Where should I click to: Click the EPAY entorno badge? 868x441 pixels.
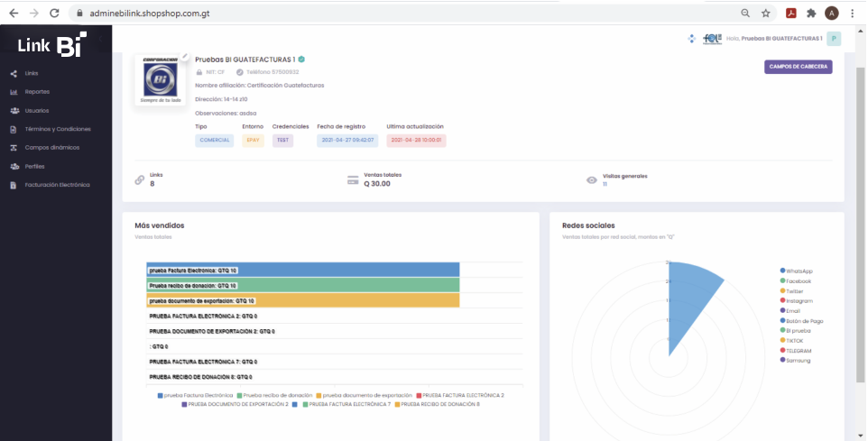(x=253, y=141)
